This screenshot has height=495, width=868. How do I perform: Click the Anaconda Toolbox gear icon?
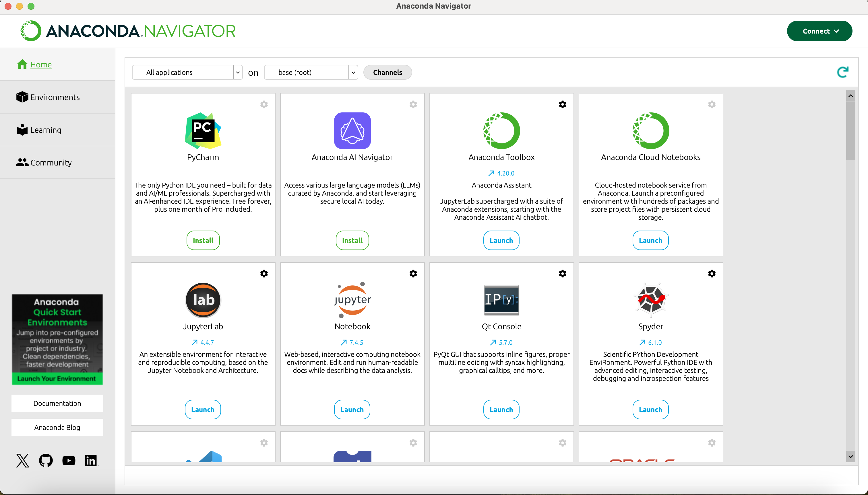562,104
